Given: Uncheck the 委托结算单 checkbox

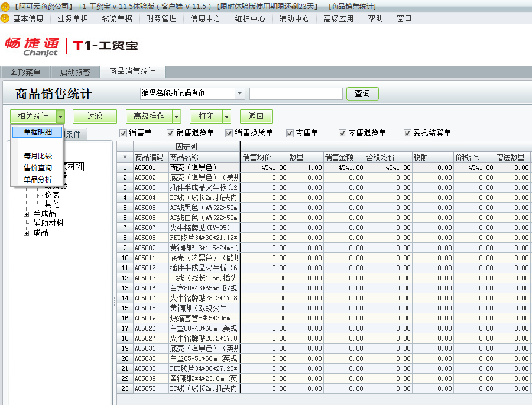Looking at the screenshot, I should point(407,132).
